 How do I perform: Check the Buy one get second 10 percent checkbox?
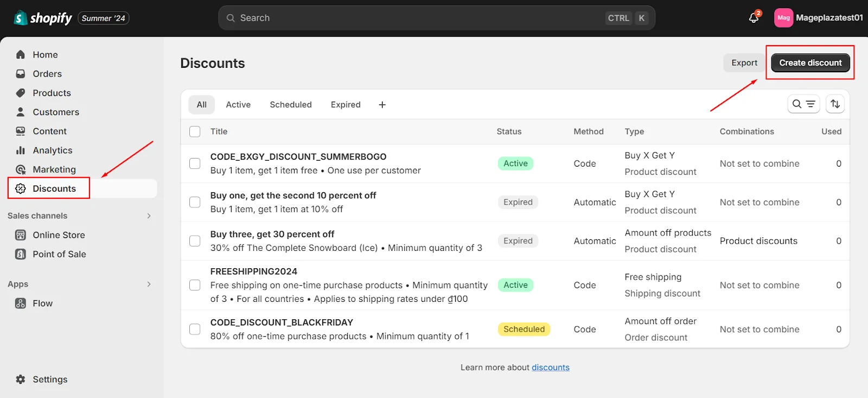195,202
